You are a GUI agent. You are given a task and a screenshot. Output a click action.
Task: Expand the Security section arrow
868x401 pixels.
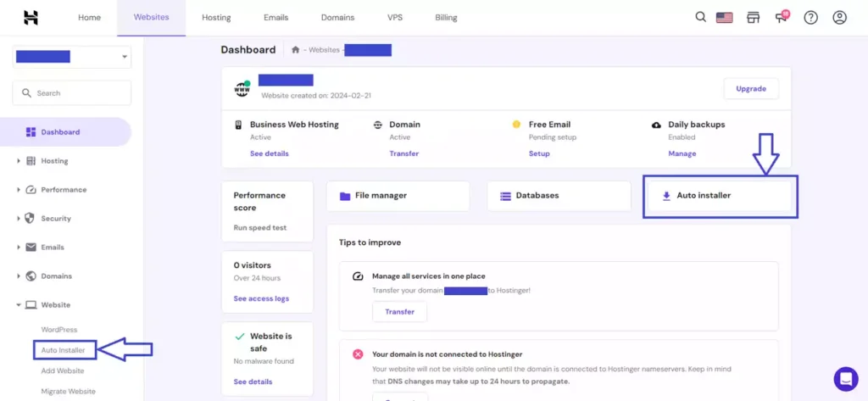pos(19,218)
